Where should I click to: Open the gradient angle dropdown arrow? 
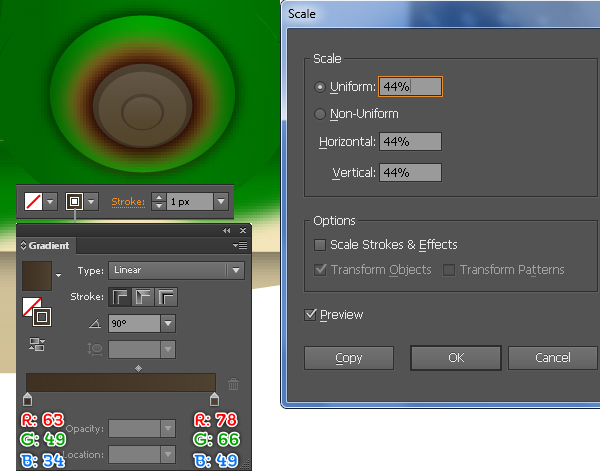(x=168, y=324)
